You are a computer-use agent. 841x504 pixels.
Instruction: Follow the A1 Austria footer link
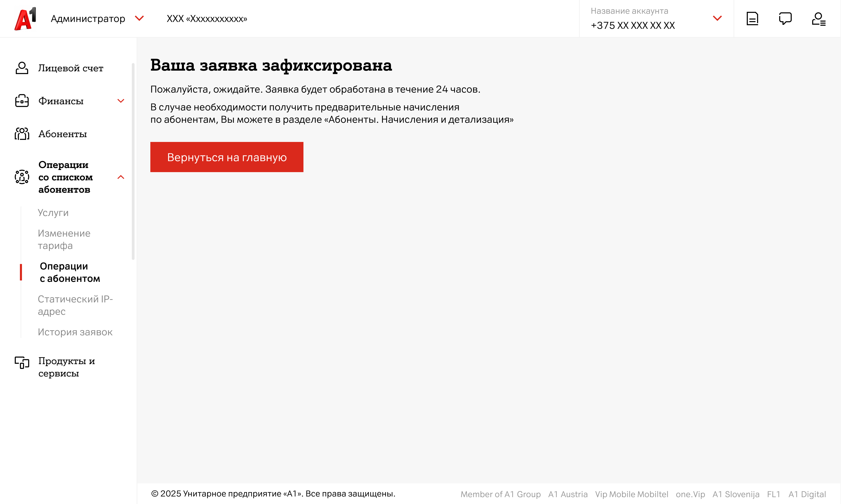point(567,494)
